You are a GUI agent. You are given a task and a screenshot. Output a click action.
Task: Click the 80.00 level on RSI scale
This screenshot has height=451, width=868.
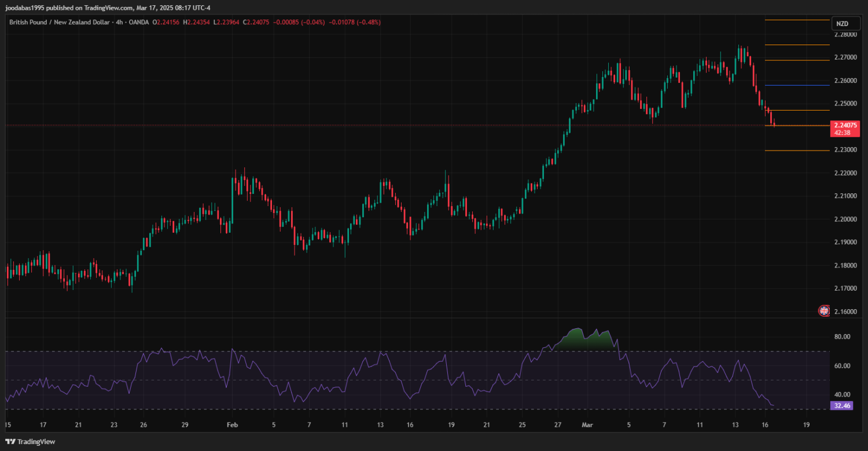click(842, 336)
